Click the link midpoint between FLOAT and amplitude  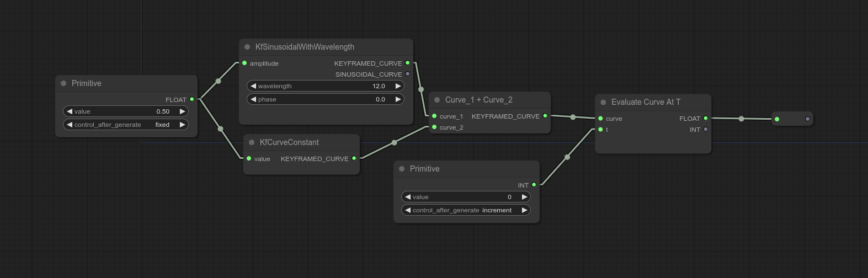pos(218,81)
